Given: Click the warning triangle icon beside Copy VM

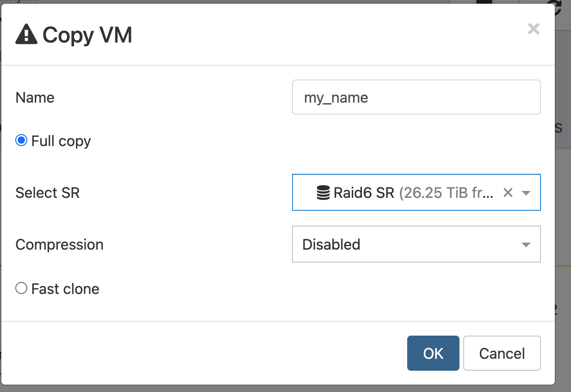Looking at the screenshot, I should tap(26, 35).
